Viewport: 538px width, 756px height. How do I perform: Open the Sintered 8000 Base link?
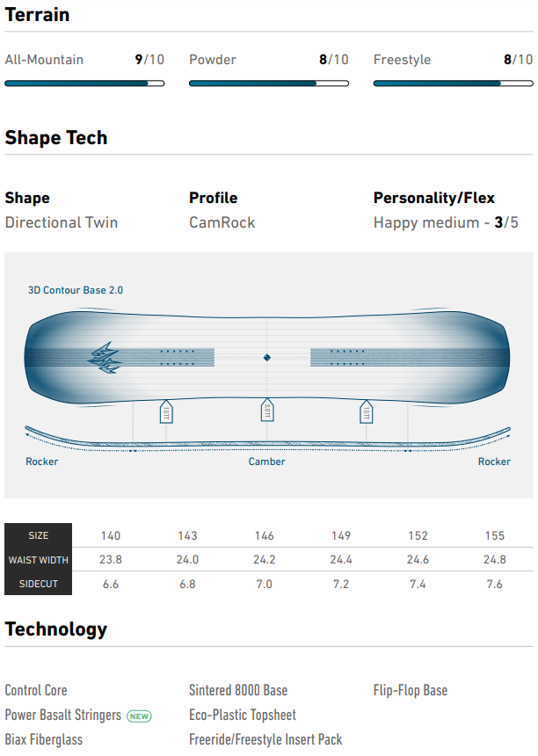pyautogui.click(x=238, y=691)
